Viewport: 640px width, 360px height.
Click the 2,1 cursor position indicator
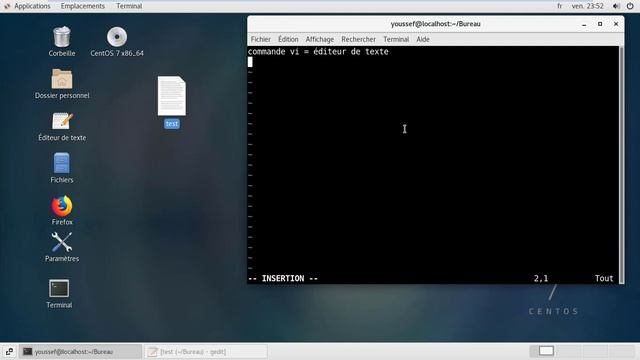(x=541, y=278)
